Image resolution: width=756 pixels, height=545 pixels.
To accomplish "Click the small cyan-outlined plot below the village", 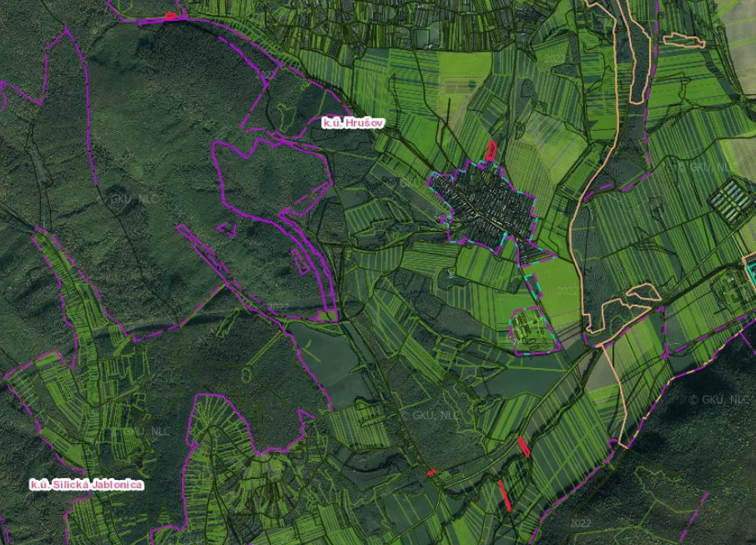I will (532, 285).
